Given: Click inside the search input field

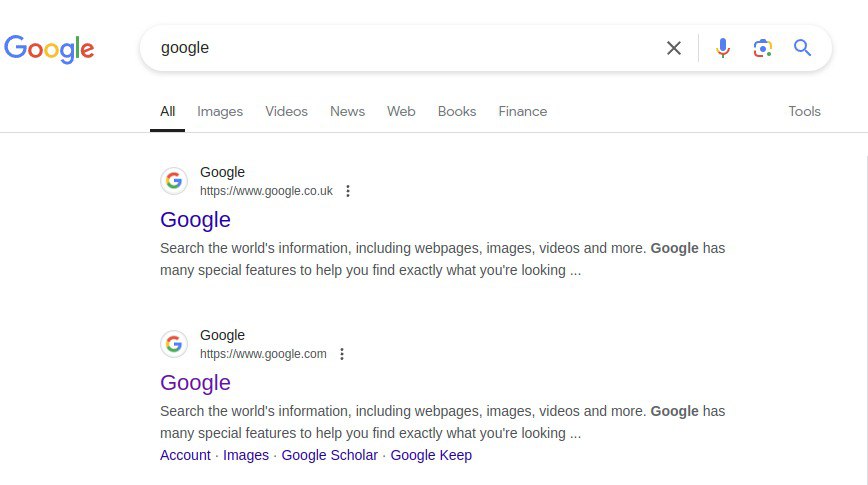Looking at the screenshot, I should click(404, 48).
